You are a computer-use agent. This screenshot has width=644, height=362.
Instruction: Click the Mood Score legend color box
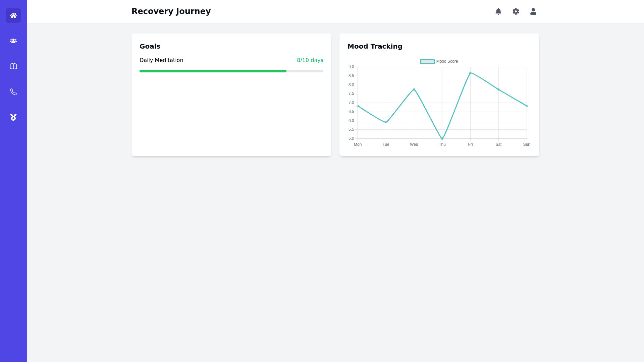pyautogui.click(x=427, y=62)
